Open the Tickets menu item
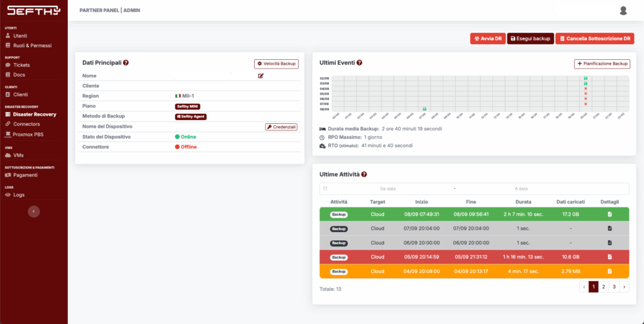 pos(21,65)
